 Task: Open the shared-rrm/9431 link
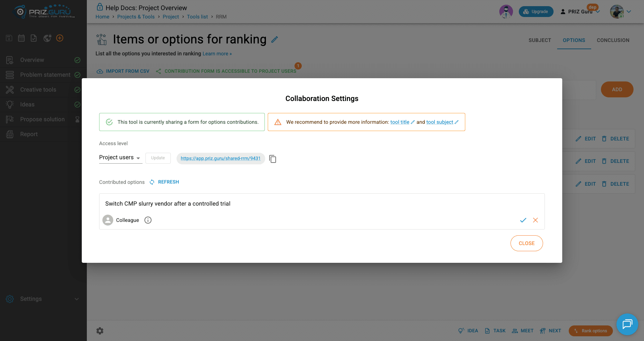(x=221, y=159)
